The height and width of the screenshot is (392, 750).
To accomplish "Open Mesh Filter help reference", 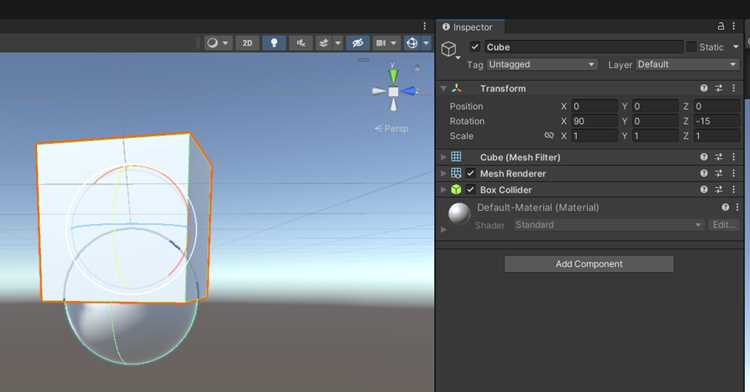I will pos(704,157).
